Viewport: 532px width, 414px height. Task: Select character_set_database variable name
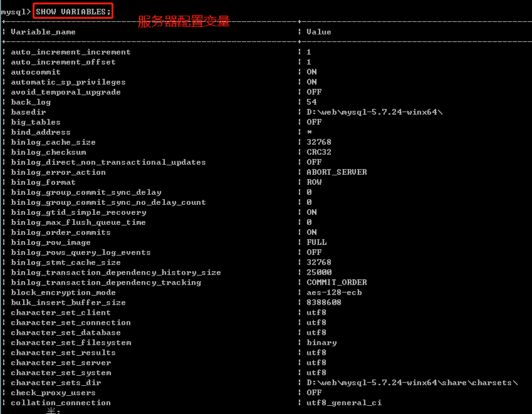(x=66, y=333)
